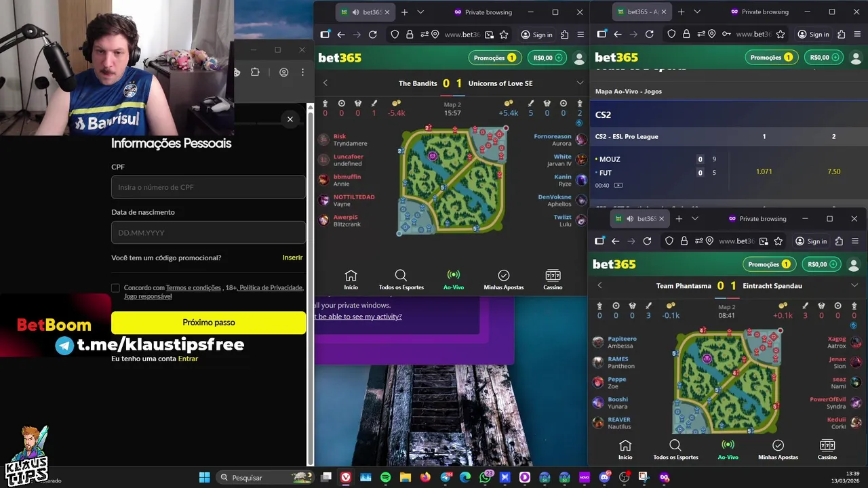This screenshot has width=868, height=488.
Task: Click the taskbar Pesquisar search box
Action: tap(264, 477)
